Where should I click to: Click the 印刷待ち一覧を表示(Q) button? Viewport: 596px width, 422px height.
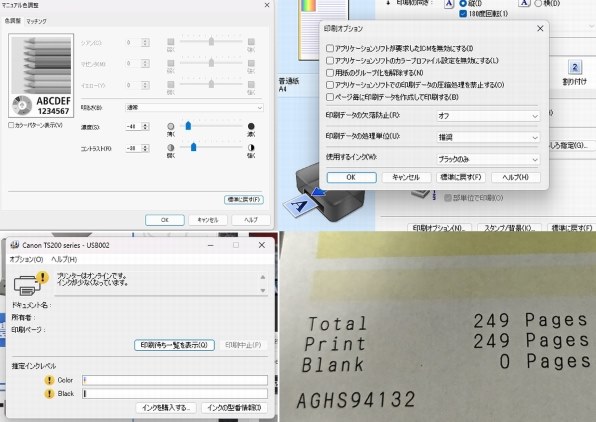click(x=174, y=345)
